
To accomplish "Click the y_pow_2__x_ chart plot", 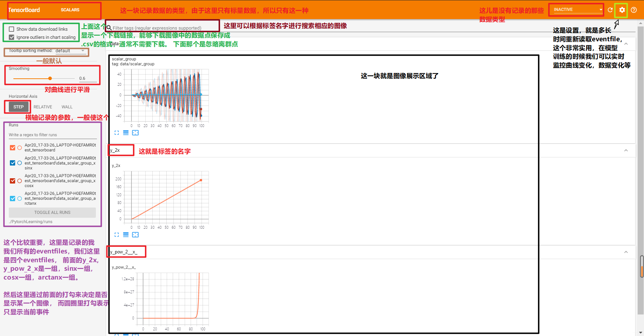I will click(x=172, y=299).
